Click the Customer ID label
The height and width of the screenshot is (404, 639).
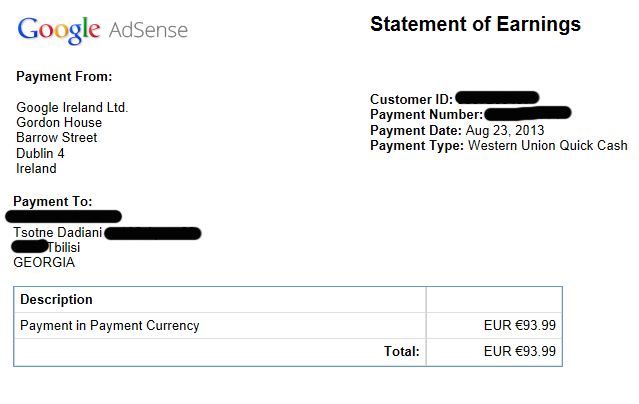(x=411, y=99)
